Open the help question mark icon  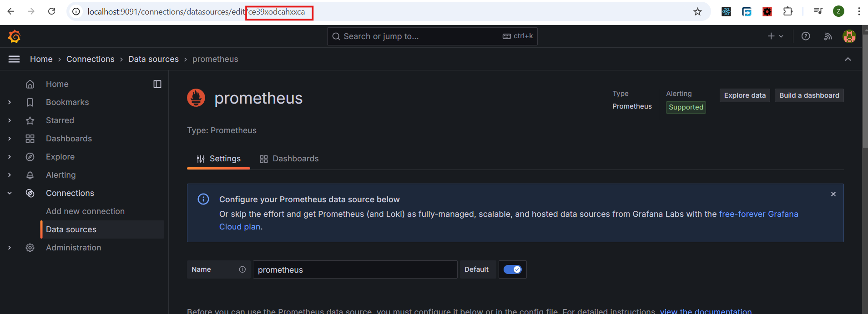click(806, 36)
